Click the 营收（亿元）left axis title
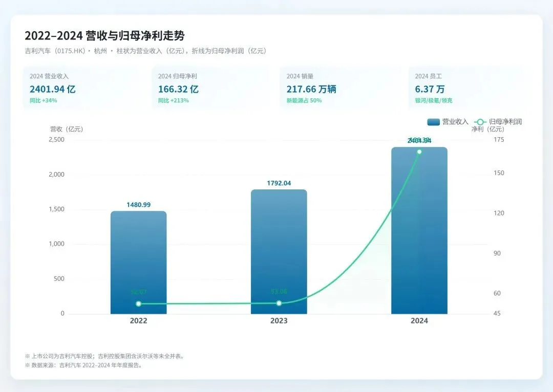 (67, 129)
